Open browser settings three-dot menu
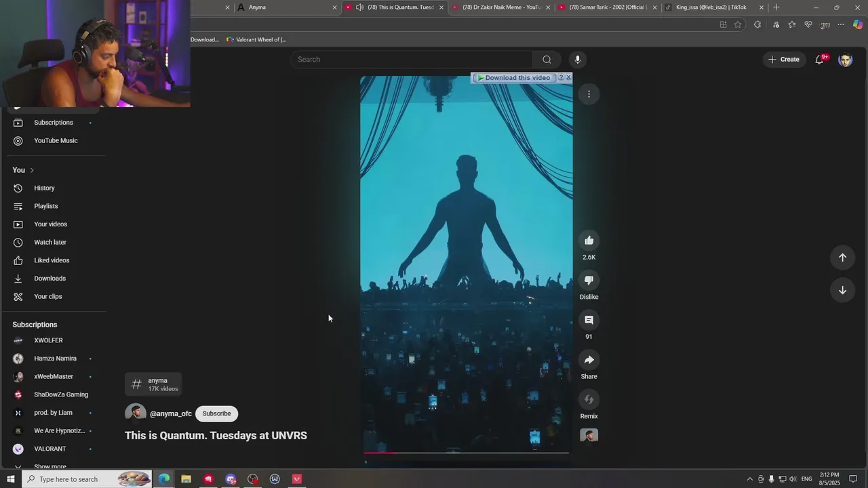868x488 pixels. [x=841, y=25]
